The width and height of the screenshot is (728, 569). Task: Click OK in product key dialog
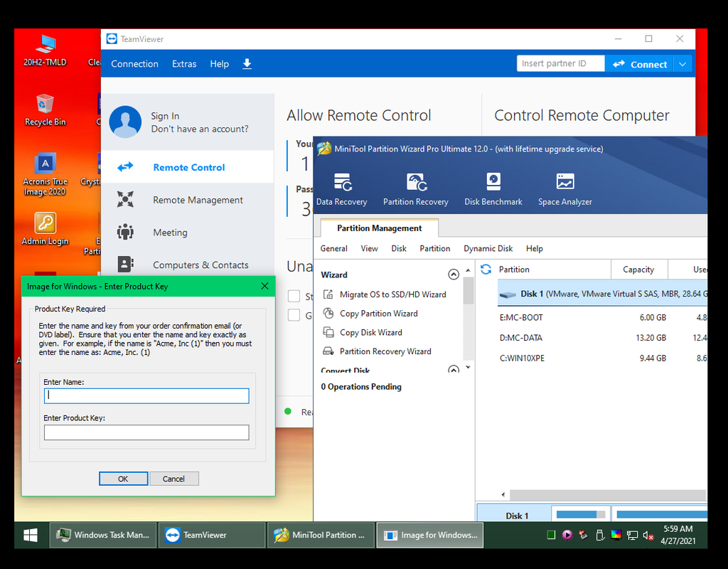pos(123,479)
